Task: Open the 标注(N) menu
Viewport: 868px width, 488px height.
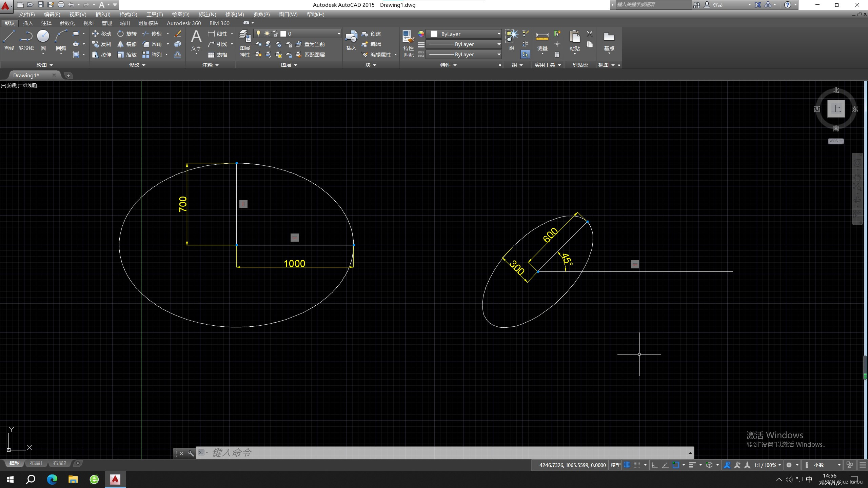Action: point(207,15)
